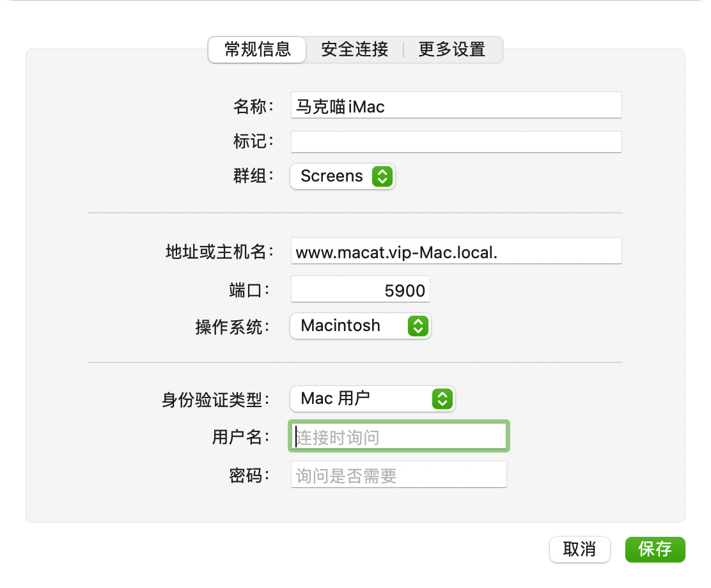Image resolution: width=711 pixels, height=588 pixels.
Task: Open the 安全连接 tab
Action: click(x=355, y=49)
